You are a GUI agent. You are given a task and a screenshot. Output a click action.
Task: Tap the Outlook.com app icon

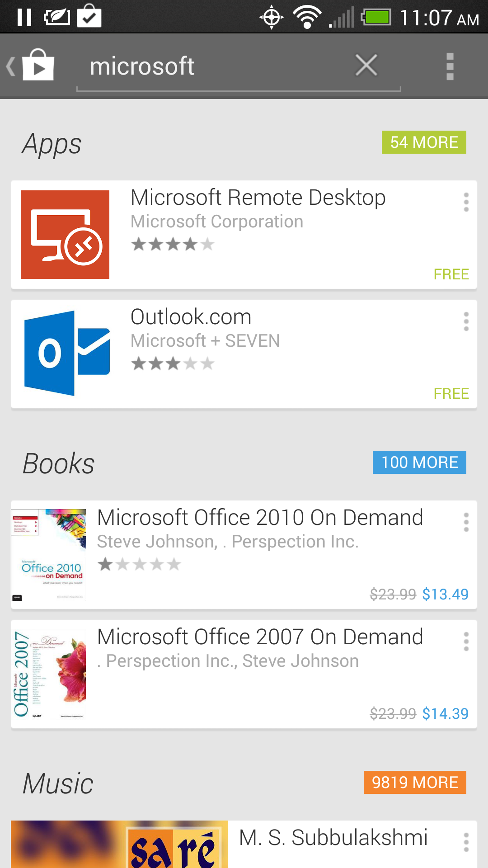(67, 354)
